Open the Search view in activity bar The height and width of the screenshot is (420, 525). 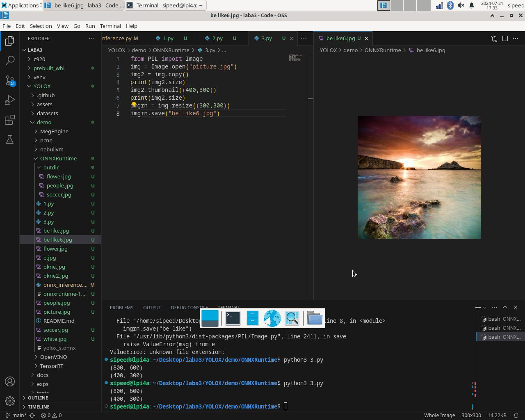point(10,61)
